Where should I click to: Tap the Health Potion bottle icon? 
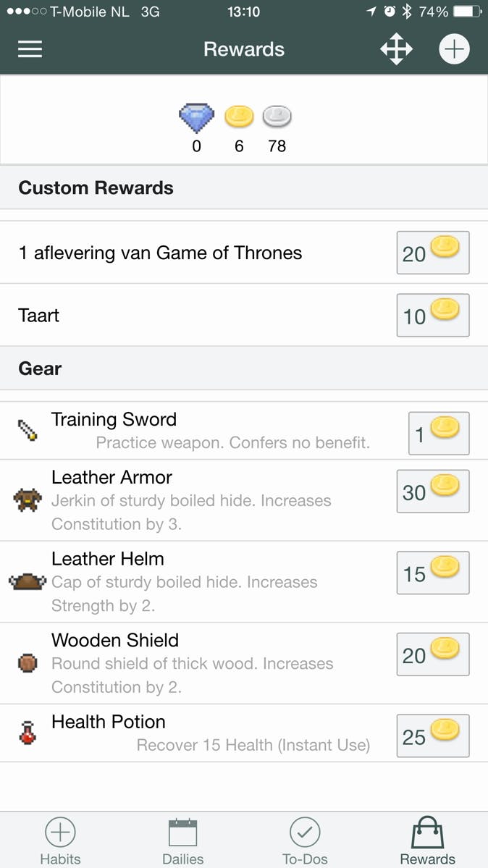click(x=28, y=733)
